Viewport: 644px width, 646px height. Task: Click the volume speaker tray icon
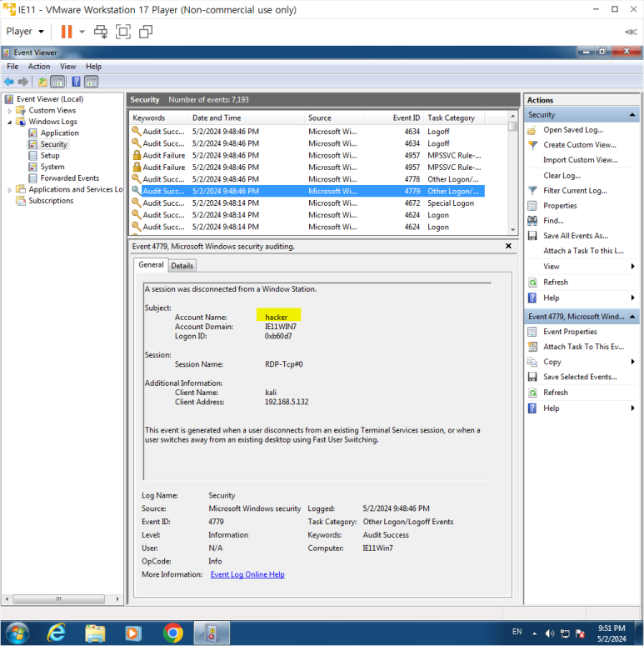click(x=549, y=633)
